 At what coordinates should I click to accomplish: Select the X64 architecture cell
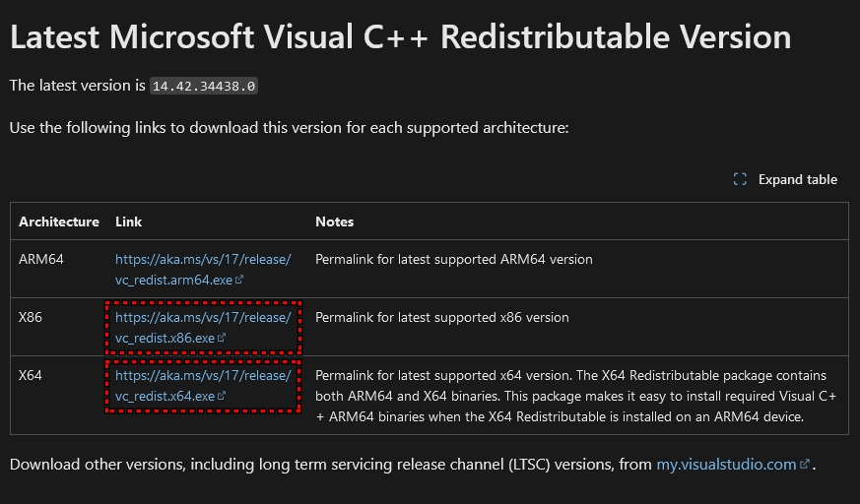pos(31,376)
